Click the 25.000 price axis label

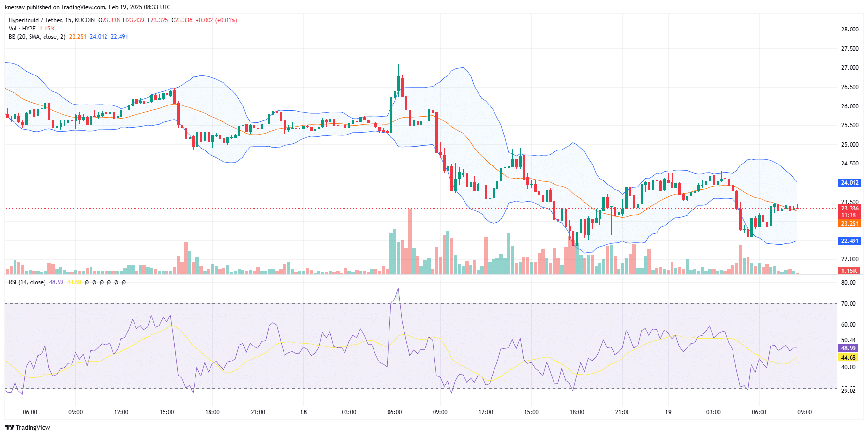[850, 145]
